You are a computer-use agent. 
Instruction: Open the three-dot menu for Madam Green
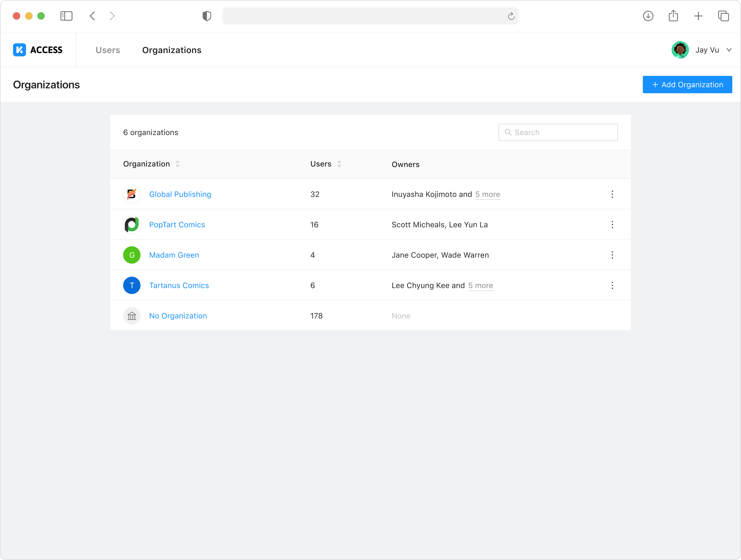click(x=612, y=255)
